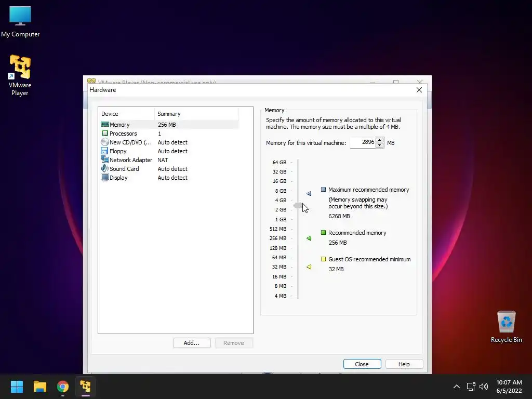Image resolution: width=532 pixels, height=399 pixels.
Task: Select the Memory row label
Action: [119, 125]
